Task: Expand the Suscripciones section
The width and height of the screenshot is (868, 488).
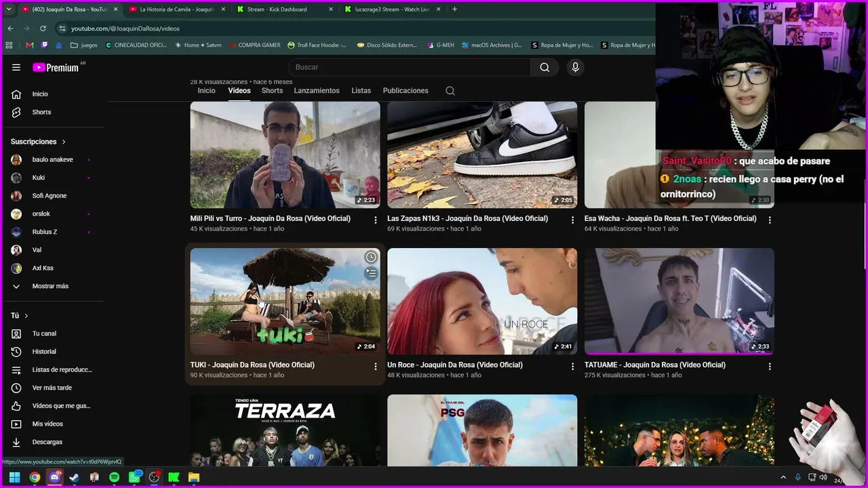Action: [39, 142]
